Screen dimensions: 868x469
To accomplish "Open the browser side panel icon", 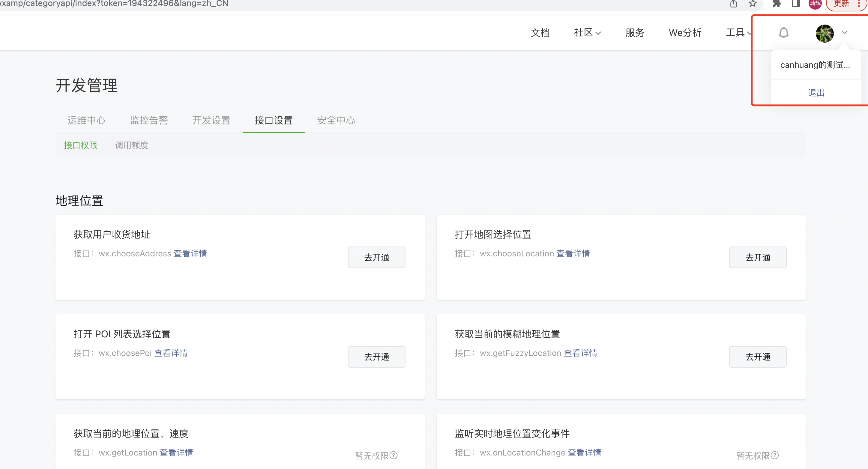I will click(796, 4).
